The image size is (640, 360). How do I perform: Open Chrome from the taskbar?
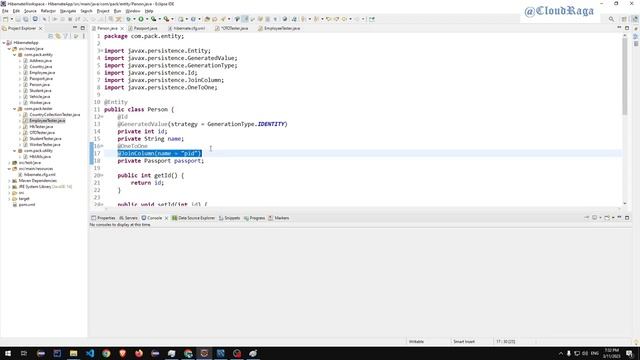[106, 353]
